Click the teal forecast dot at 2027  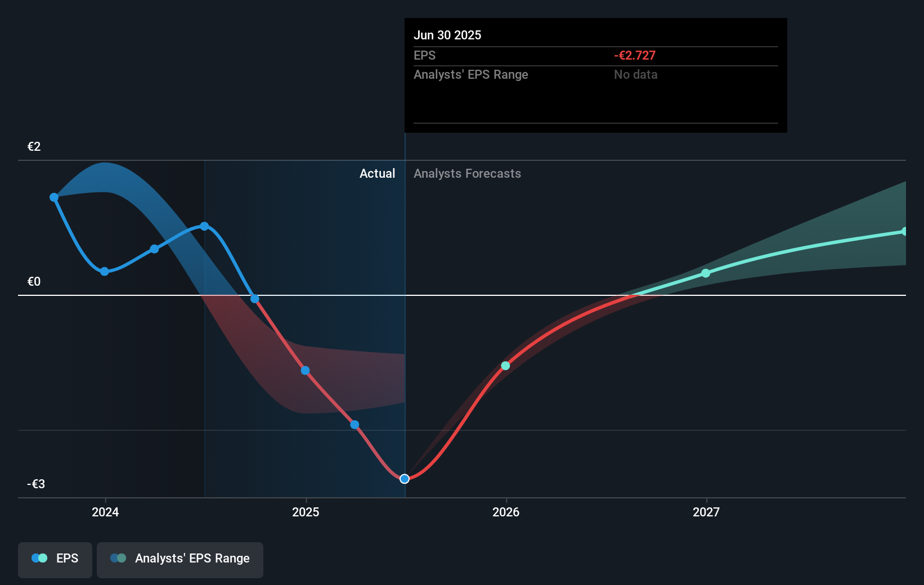(706, 273)
